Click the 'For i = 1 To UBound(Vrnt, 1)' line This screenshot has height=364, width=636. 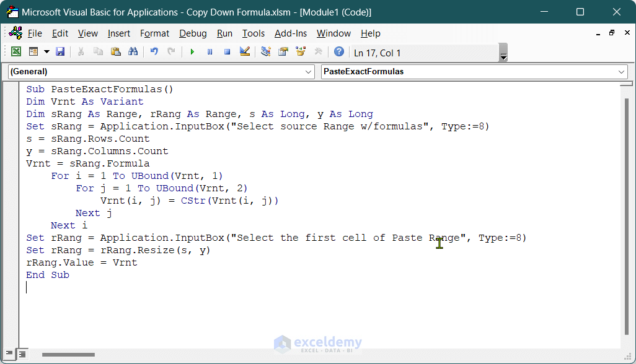[x=137, y=176]
